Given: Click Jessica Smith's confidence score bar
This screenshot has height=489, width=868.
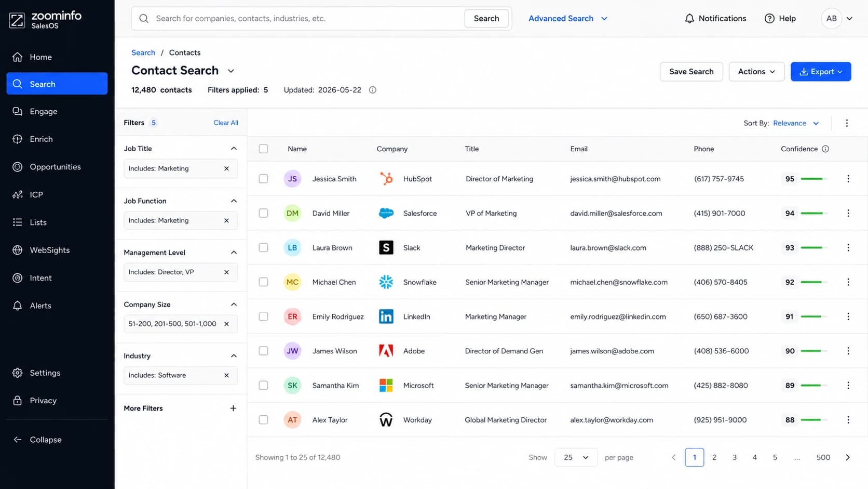Looking at the screenshot, I should (x=813, y=179).
